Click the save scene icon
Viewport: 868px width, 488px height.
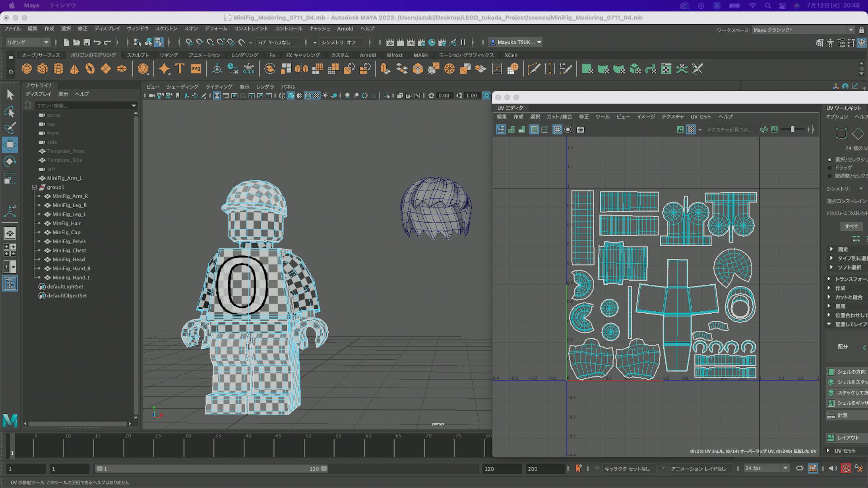click(87, 42)
